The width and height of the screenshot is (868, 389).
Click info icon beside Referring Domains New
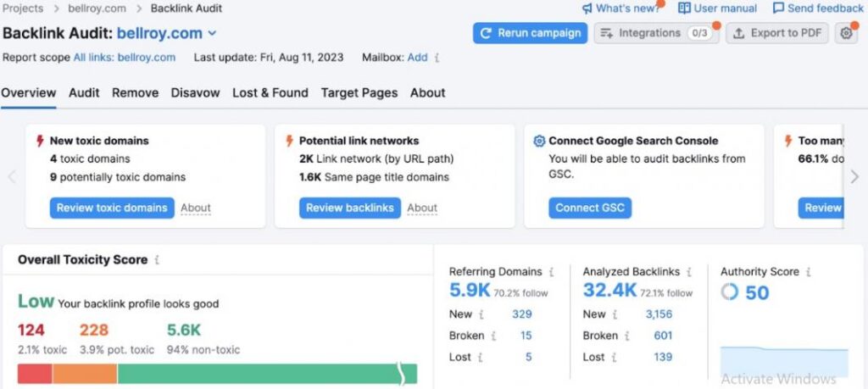481,314
